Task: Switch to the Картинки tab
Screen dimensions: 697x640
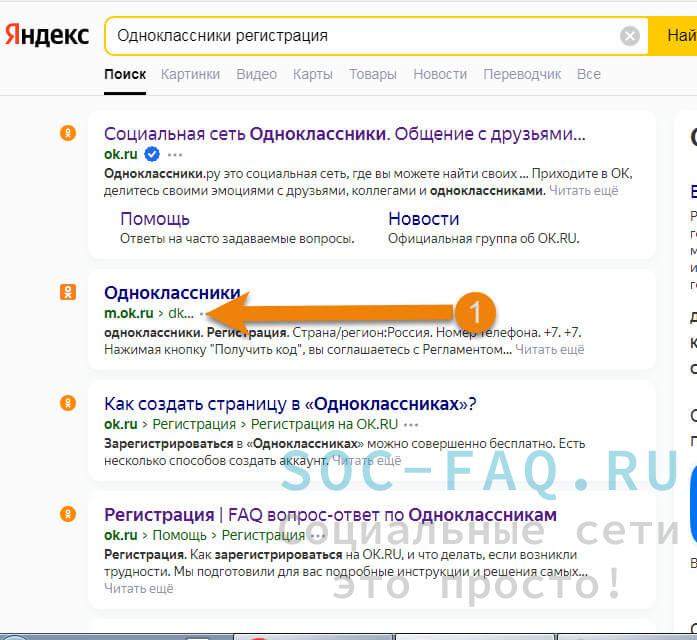Action: point(190,74)
